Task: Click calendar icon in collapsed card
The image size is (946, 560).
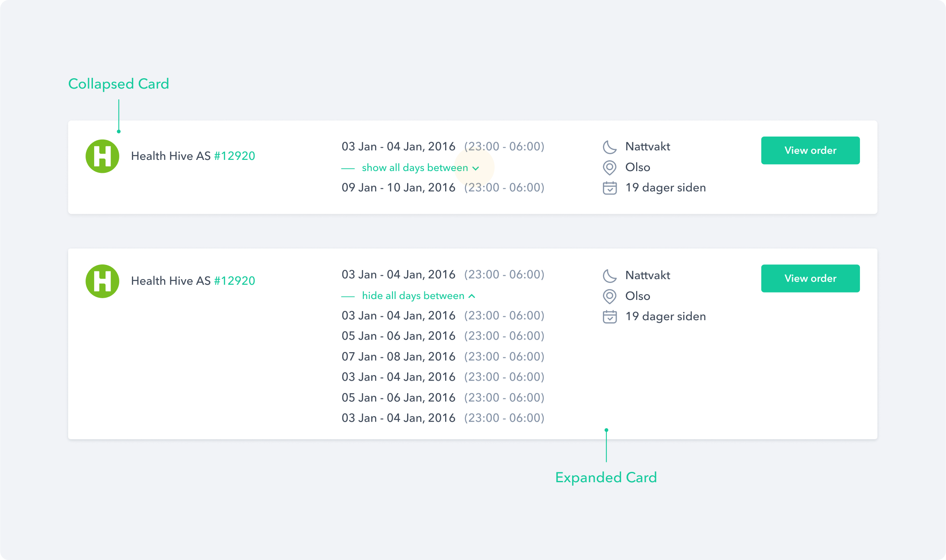Action: 609,188
